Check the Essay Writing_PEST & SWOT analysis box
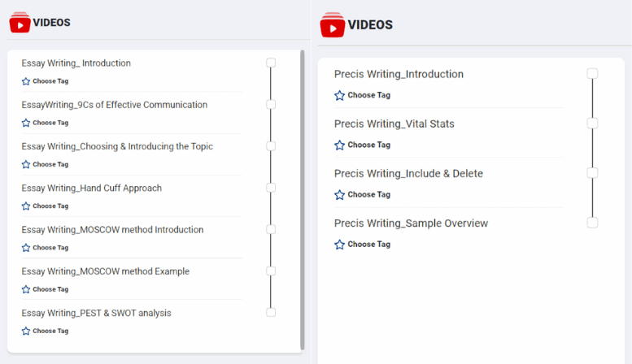Viewport: 632px width, 364px height. [271, 312]
